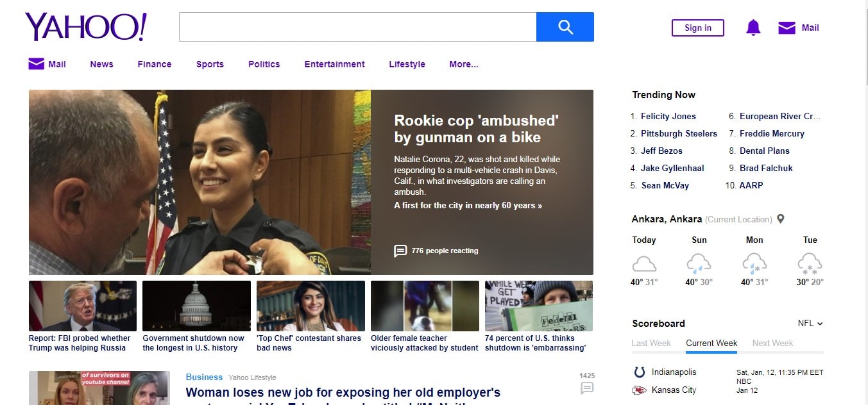The height and width of the screenshot is (405, 868).
Task: Click the 'Sat, Jan, 12, 11:35 PM EET' game time
Action: 779,372
